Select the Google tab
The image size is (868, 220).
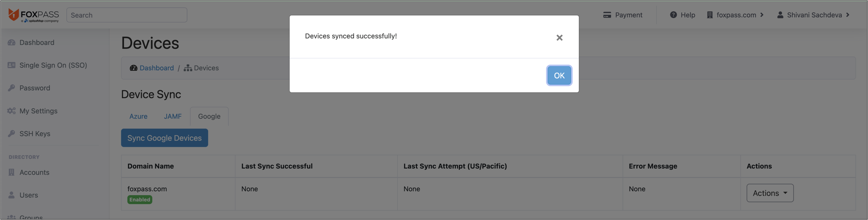coord(209,116)
